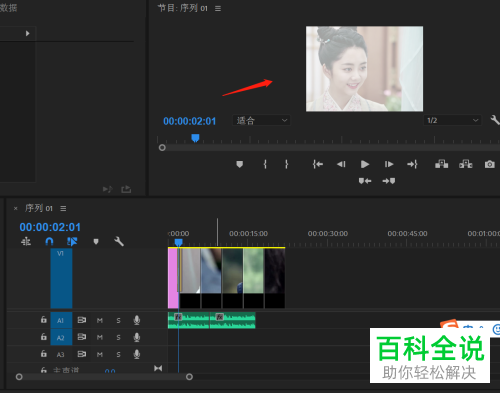Select the pink clip on V1
This screenshot has width=500, height=393.
coord(173,278)
